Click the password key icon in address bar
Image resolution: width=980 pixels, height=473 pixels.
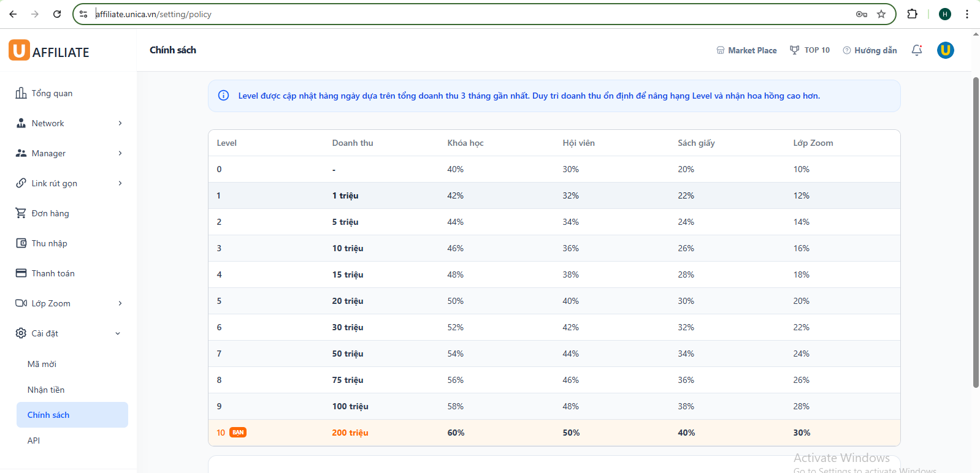(x=862, y=14)
